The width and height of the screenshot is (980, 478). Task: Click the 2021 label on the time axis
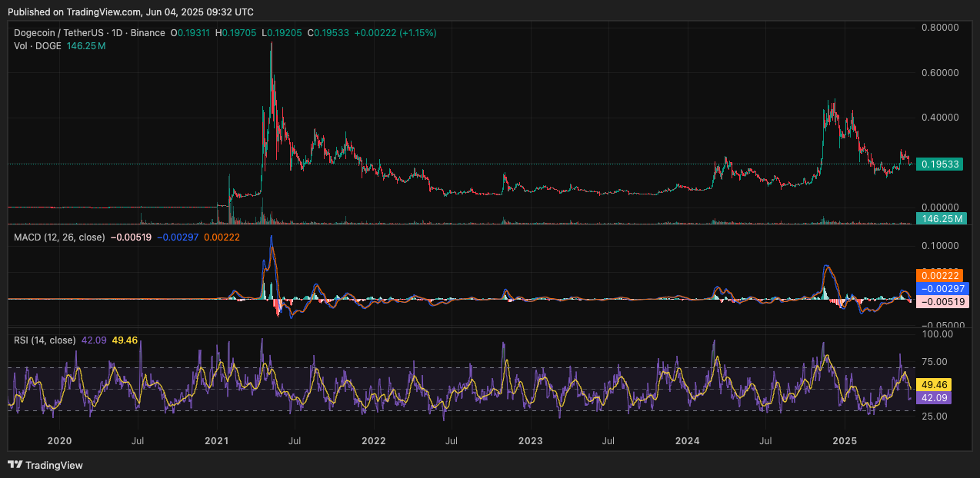pyautogui.click(x=216, y=441)
